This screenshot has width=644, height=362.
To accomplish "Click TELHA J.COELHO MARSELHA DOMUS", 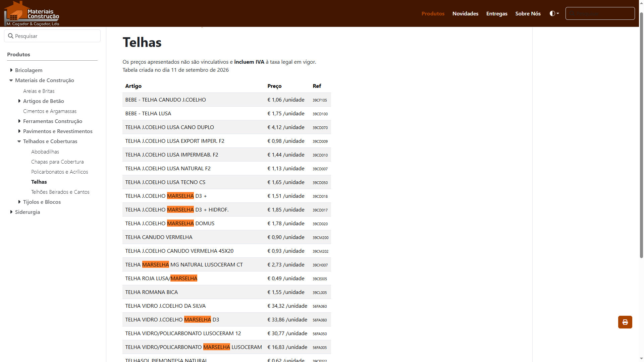I will tap(170, 223).
